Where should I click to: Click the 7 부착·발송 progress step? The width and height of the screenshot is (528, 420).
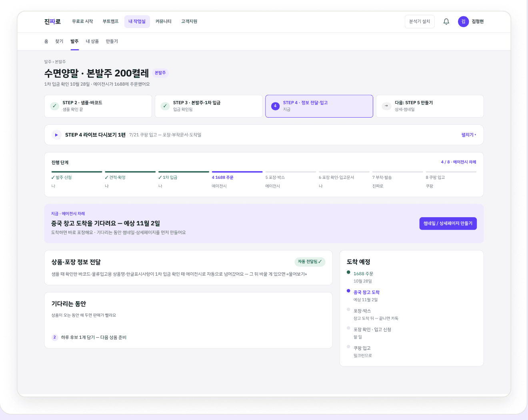click(398, 180)
